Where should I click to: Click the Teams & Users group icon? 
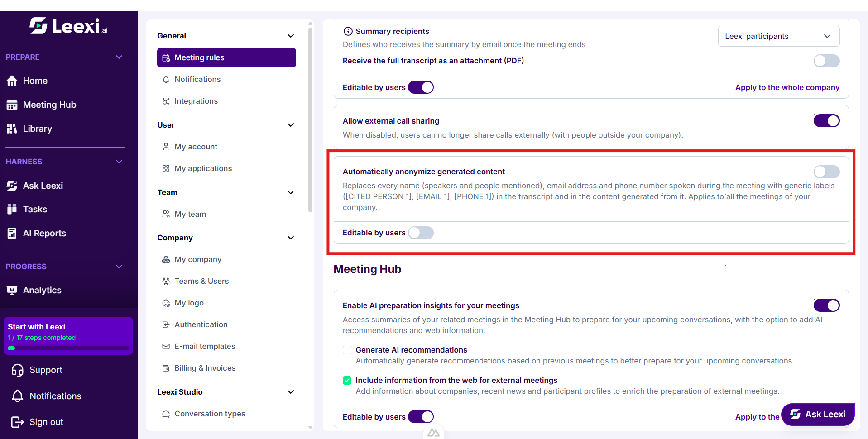click(x=166, y=281)
